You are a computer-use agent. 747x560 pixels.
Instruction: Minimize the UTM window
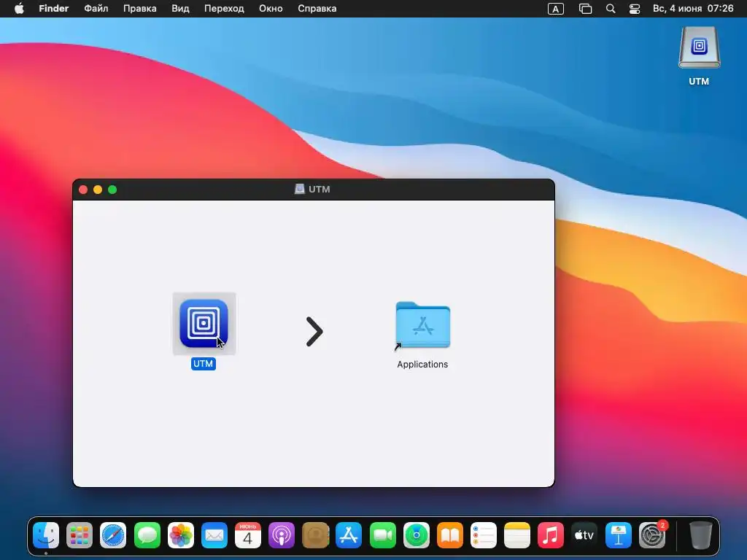point(98,190)
